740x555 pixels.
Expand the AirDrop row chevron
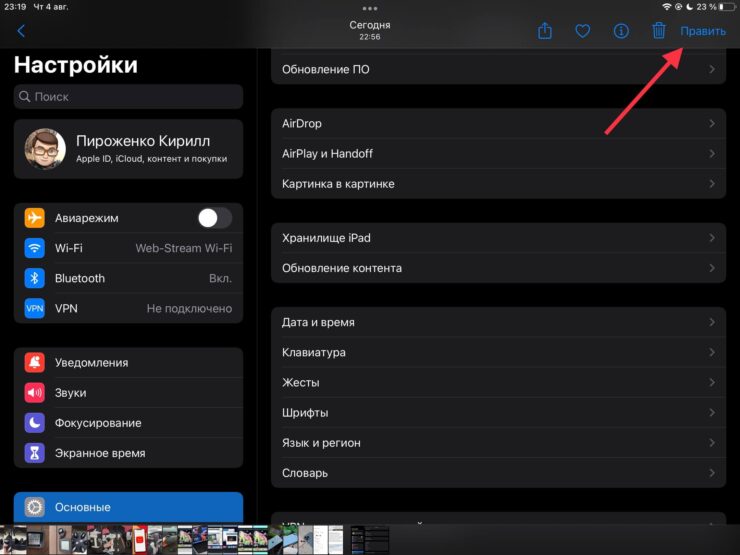coord(711,124)
